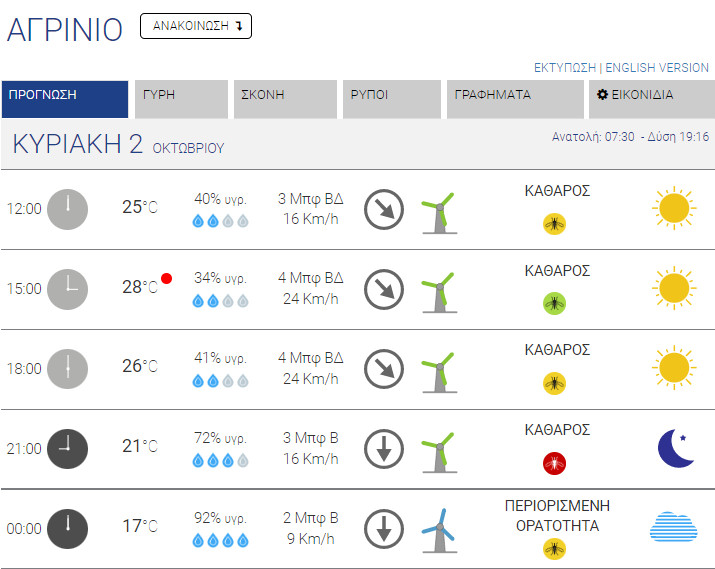Open the ΓΡΑΦΗΜΑΤΑ tab

click(514, 95)
